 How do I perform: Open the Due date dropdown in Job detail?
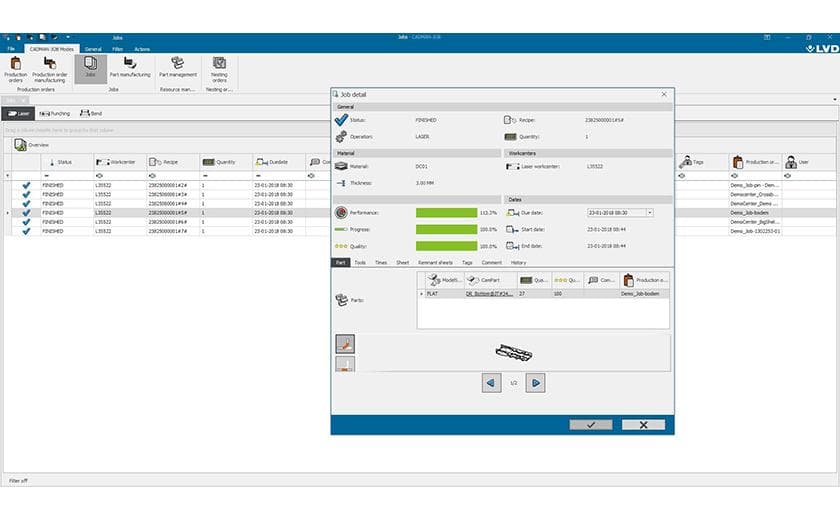pos(649,213)
